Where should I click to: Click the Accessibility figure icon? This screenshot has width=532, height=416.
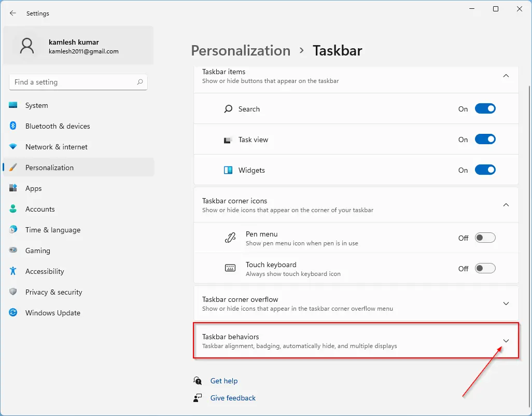click(x=13, y=271)
